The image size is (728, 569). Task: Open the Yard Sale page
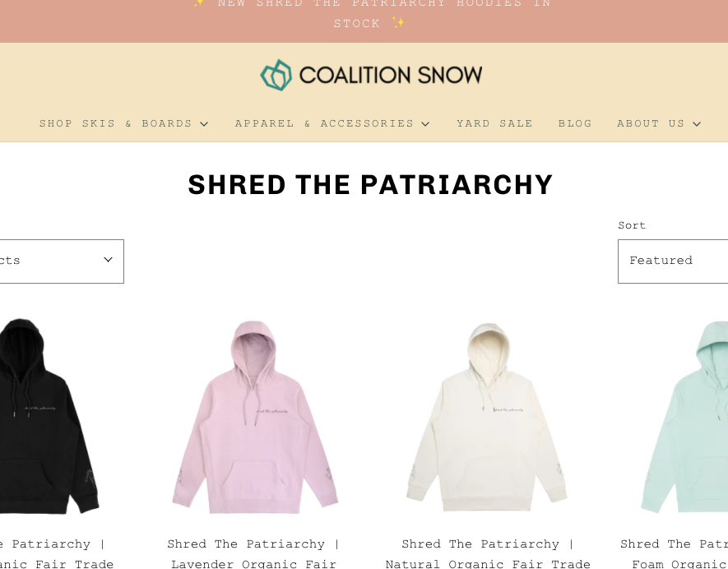click(494, 123)
